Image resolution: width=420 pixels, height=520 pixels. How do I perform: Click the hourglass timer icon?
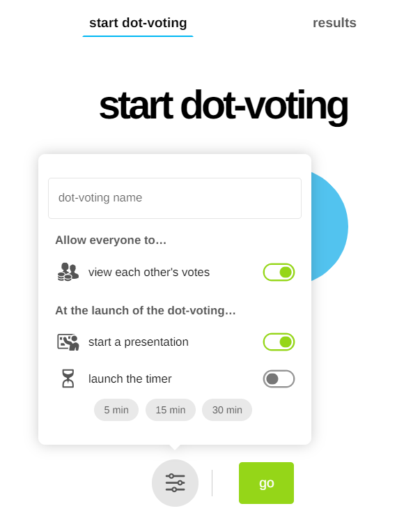(68, 378)
